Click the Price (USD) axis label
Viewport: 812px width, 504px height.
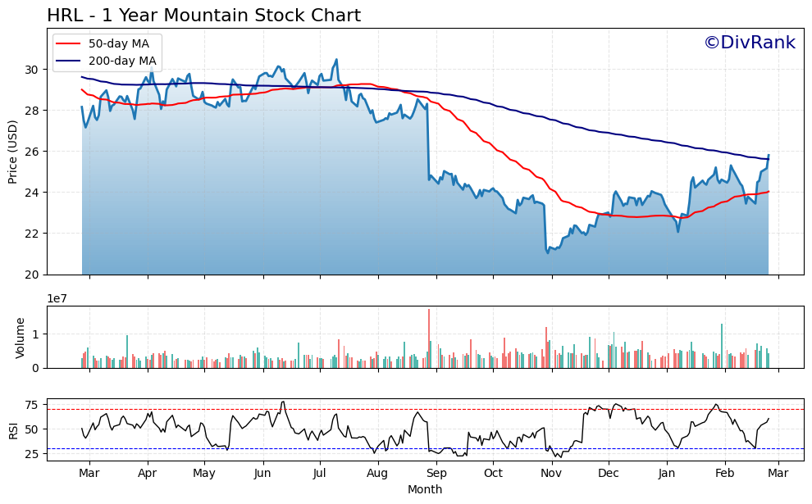[14, 149]
